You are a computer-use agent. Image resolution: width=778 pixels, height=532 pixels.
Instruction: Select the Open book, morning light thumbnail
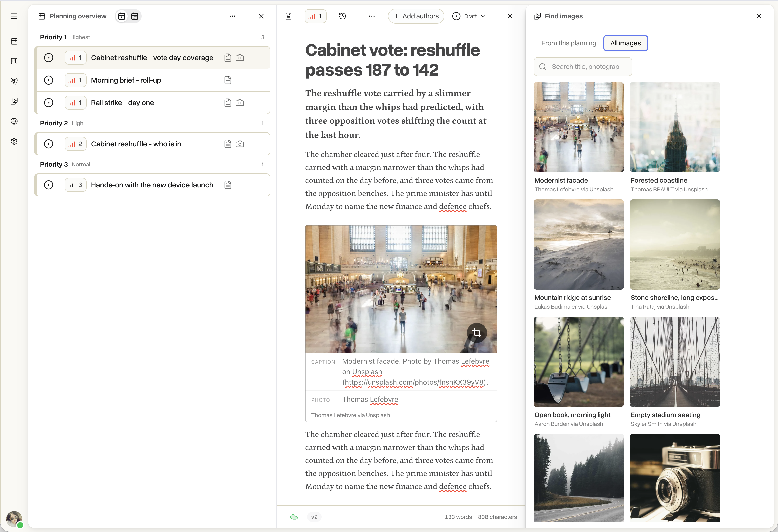click(x=578, y=362)
